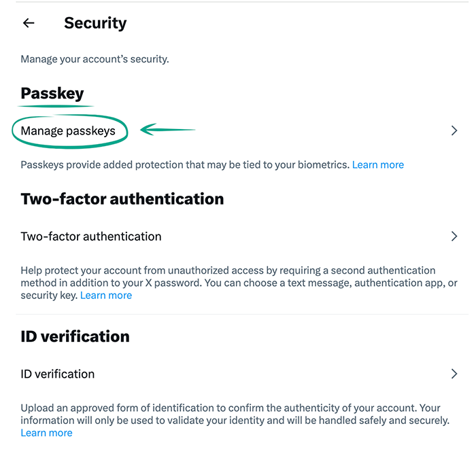Image resolution: width=476 pixels, height=460 pixels.
Task: Click the back arrow icon
Action: [x=29, y=23]
